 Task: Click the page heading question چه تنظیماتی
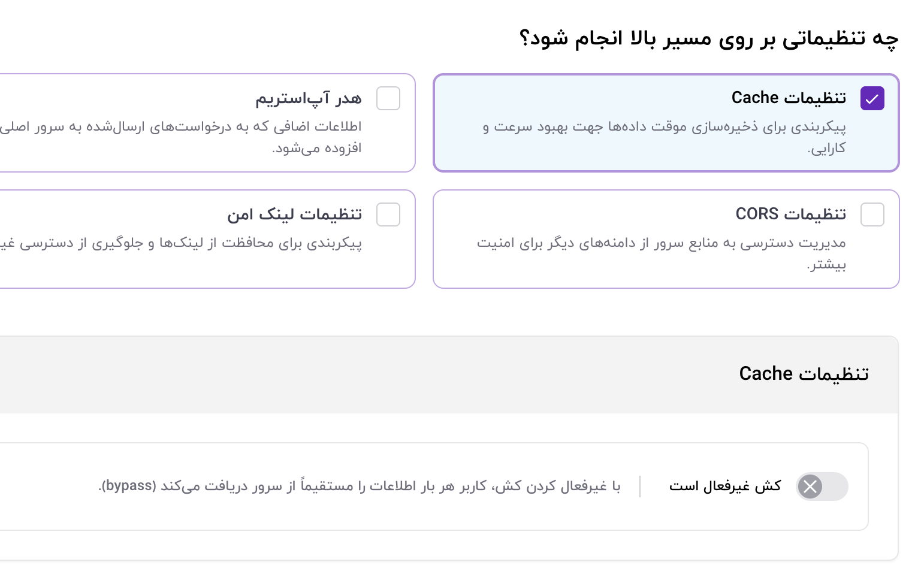[708, 39]
